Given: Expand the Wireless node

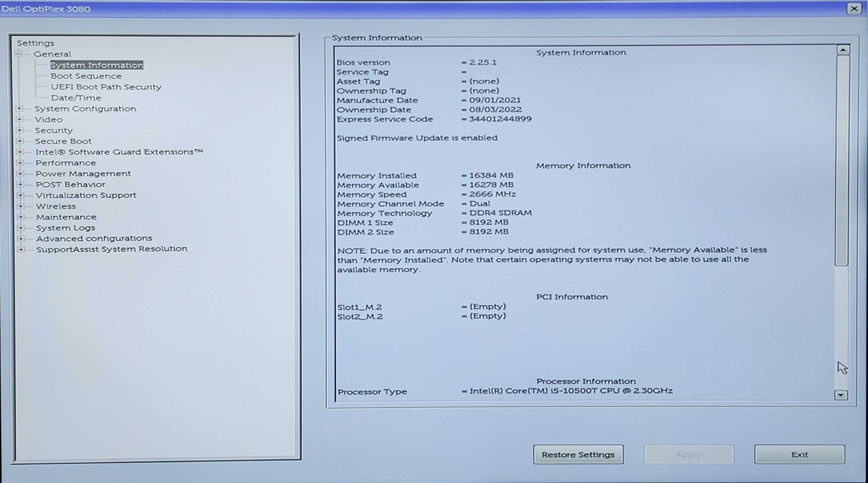Looking at the screenshot, I should [20, 206].
